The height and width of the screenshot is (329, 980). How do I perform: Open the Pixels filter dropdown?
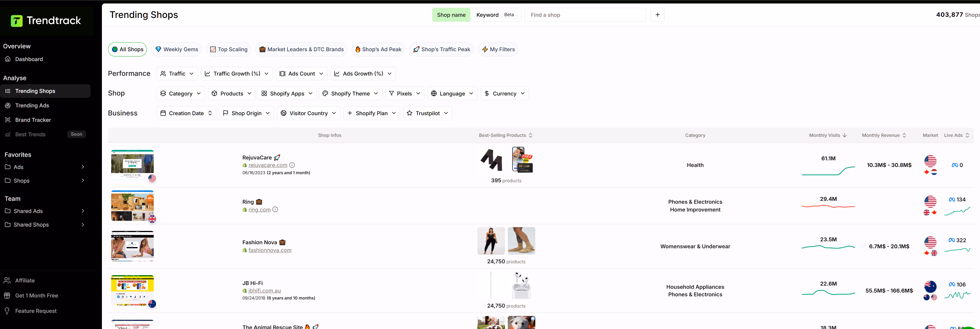coord(405,93)
